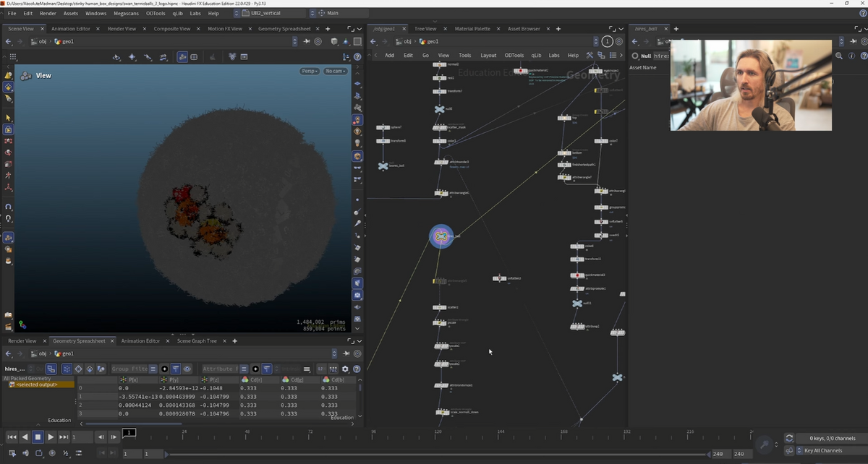Click ODTools in the network editor menu
This screenshot has width=868, height=464.
point(514,55)
